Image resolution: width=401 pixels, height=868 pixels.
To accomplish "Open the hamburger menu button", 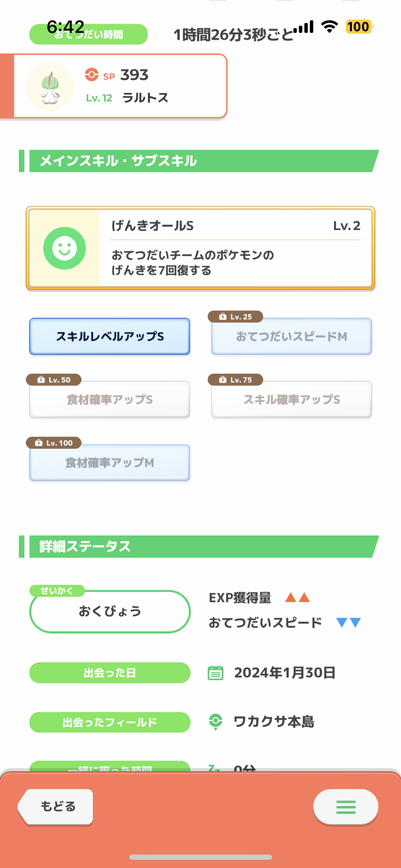I will (345, 807).
